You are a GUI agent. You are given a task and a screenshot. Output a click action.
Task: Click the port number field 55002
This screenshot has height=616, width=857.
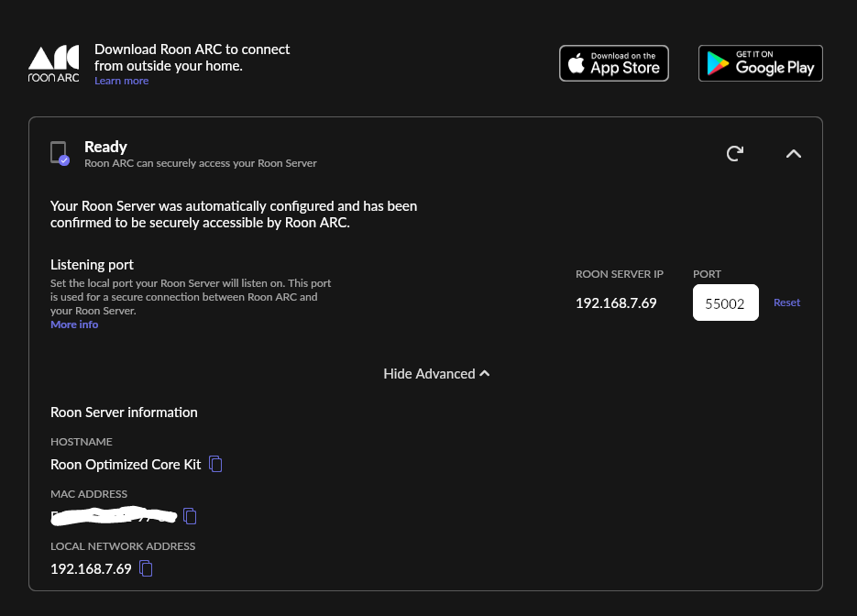point(725,302)
